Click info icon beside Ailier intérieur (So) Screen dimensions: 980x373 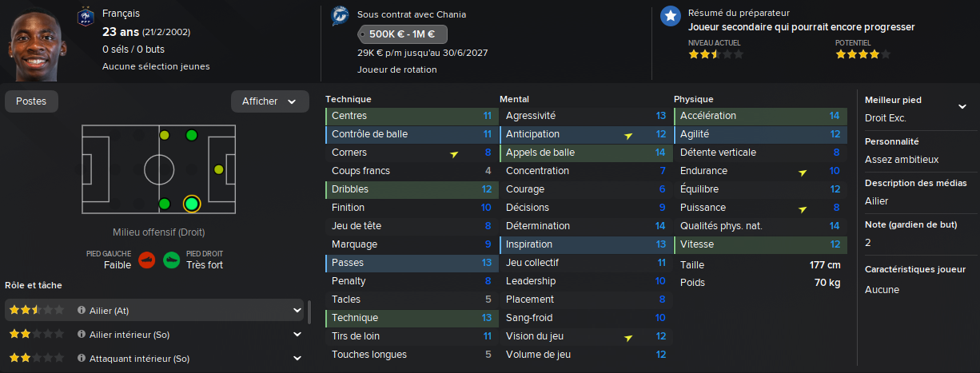tap(82, 335)
